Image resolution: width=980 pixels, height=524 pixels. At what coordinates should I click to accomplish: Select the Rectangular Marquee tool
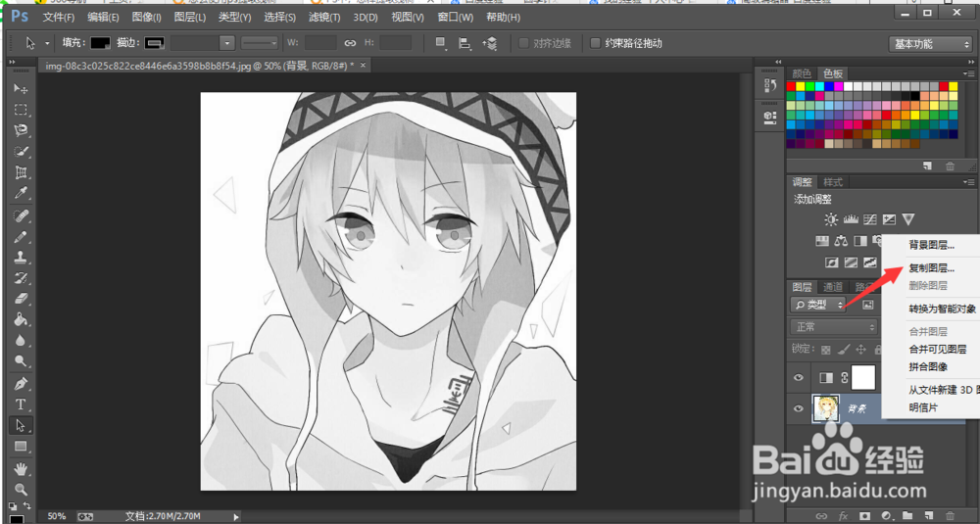(21, 110)
